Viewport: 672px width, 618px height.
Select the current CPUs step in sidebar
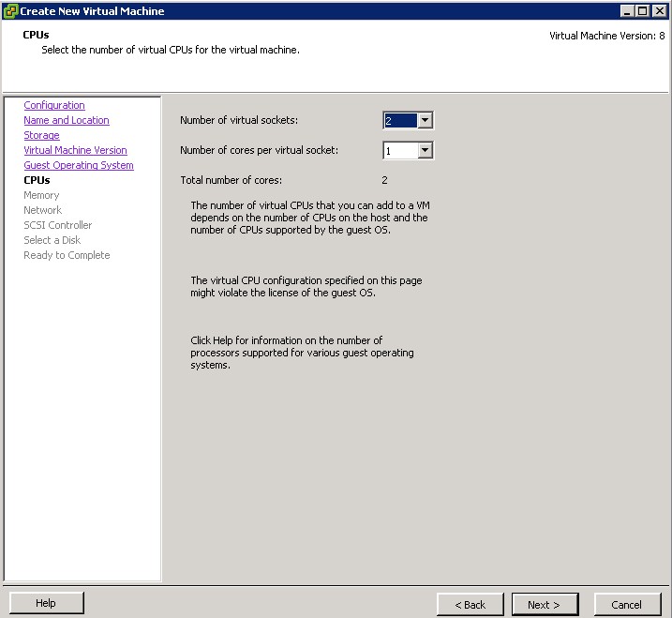point(37,180)
